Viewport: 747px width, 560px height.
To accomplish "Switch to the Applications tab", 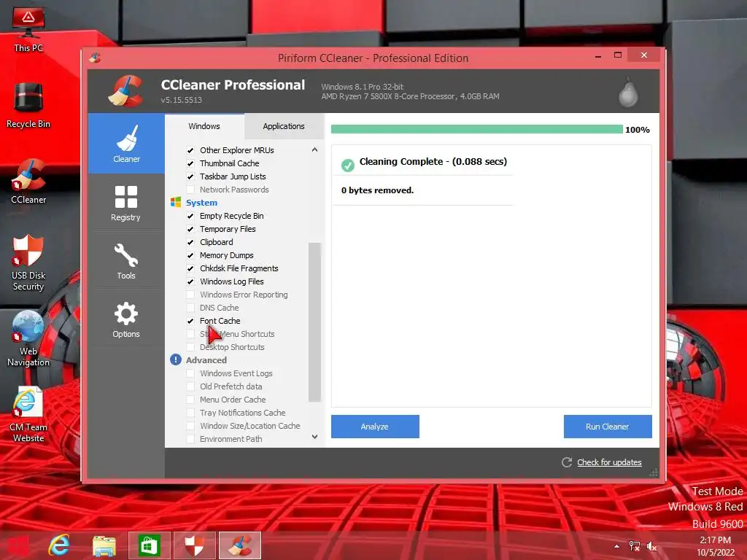I will (284, 126).
